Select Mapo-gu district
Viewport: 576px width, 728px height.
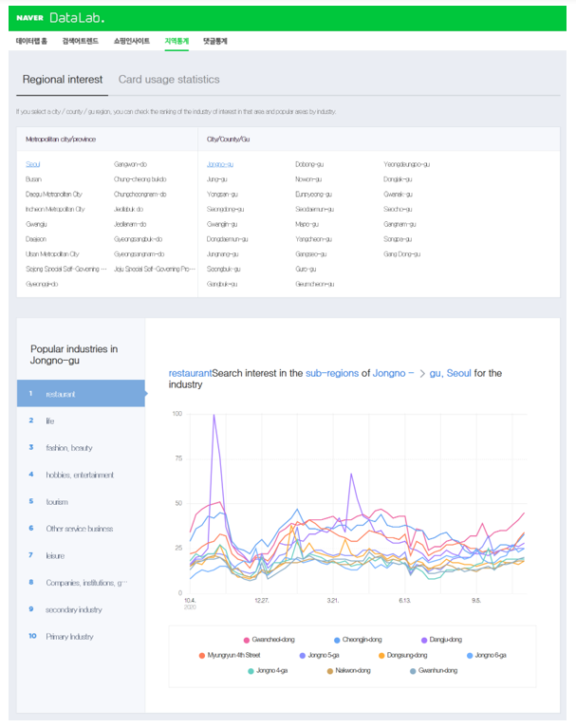tap(307, 224)
